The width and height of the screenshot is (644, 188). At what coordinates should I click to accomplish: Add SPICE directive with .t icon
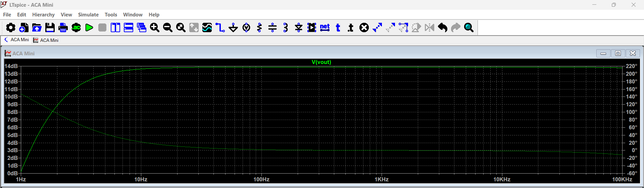351,27
